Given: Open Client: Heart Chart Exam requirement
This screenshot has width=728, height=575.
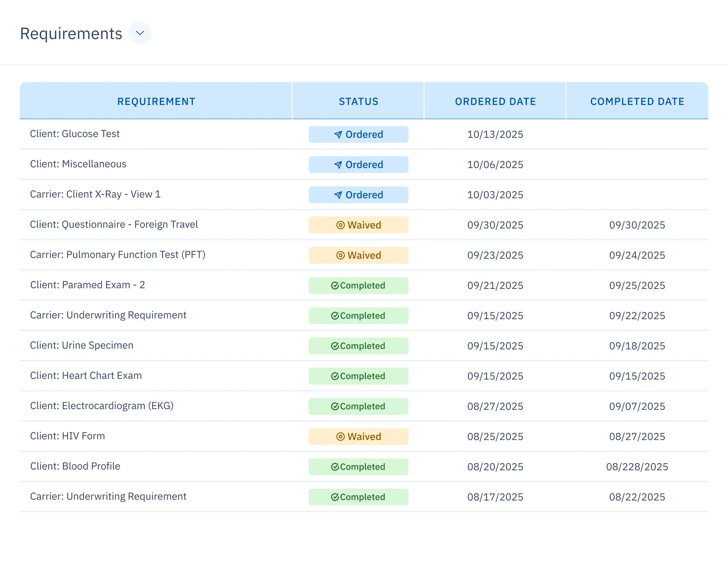Looking at the screenshot, I should [x=86, y=375].
